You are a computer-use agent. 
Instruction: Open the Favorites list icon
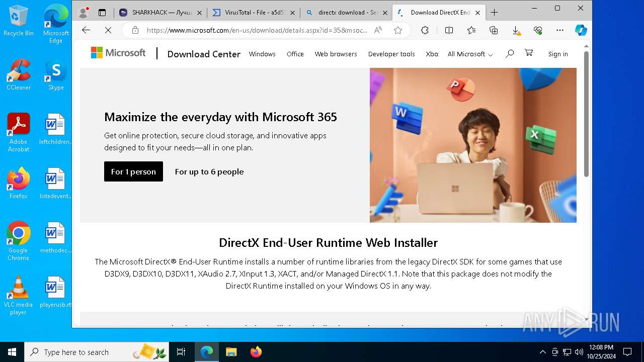[x=471, y=30]
